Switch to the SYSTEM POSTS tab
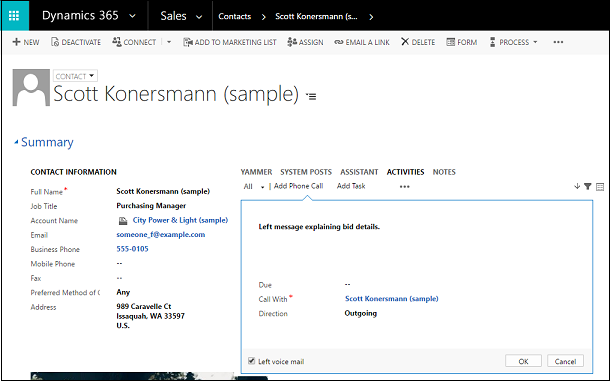 click(306, 172)
